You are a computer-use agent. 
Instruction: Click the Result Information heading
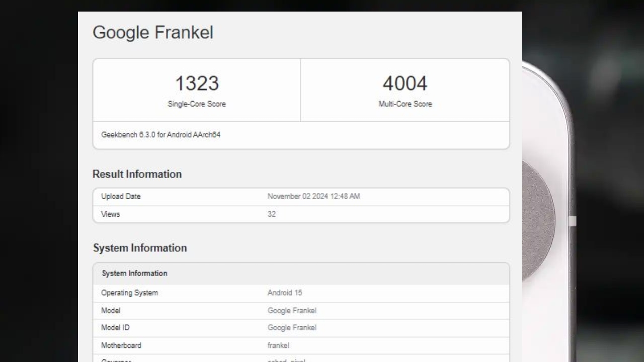137,174
